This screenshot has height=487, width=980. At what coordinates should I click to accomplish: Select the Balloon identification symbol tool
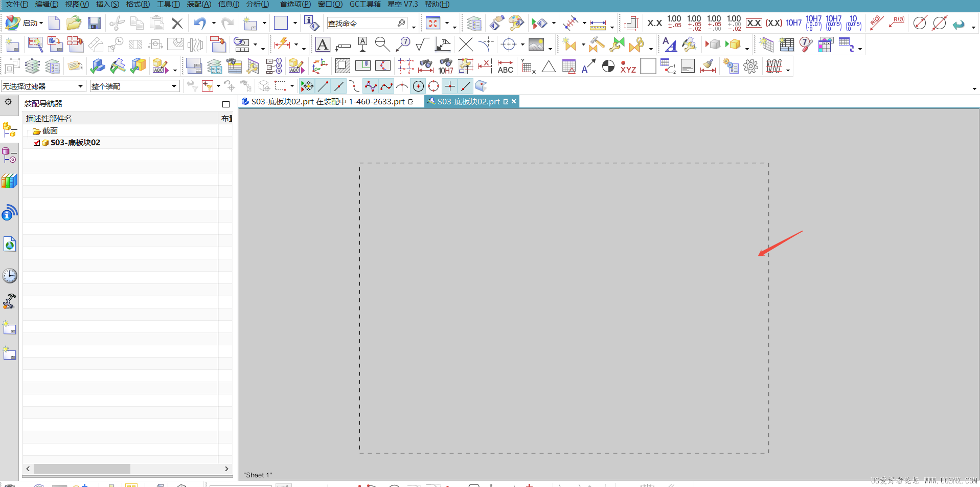403,45
